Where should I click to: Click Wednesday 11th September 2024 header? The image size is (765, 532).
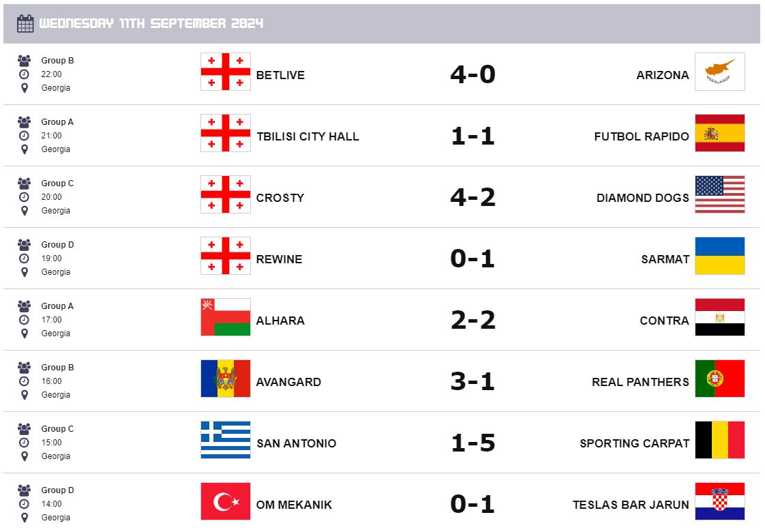[151, 24]
